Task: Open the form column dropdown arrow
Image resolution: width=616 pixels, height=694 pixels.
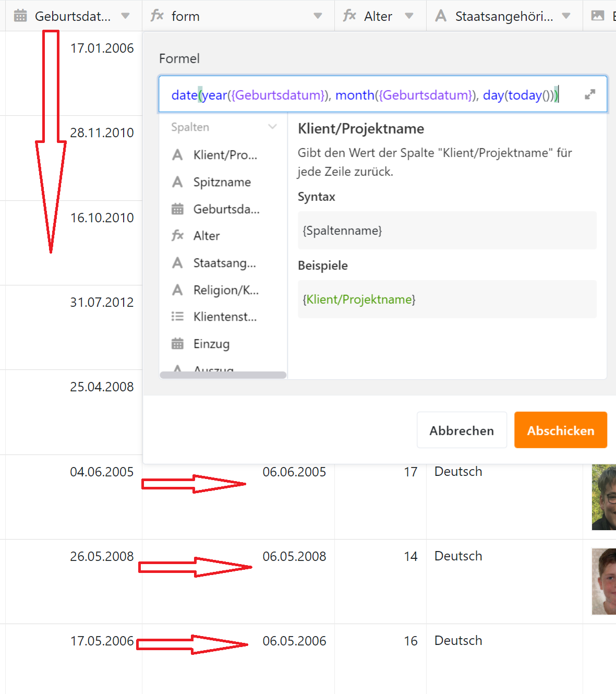Action: (318, 16)
